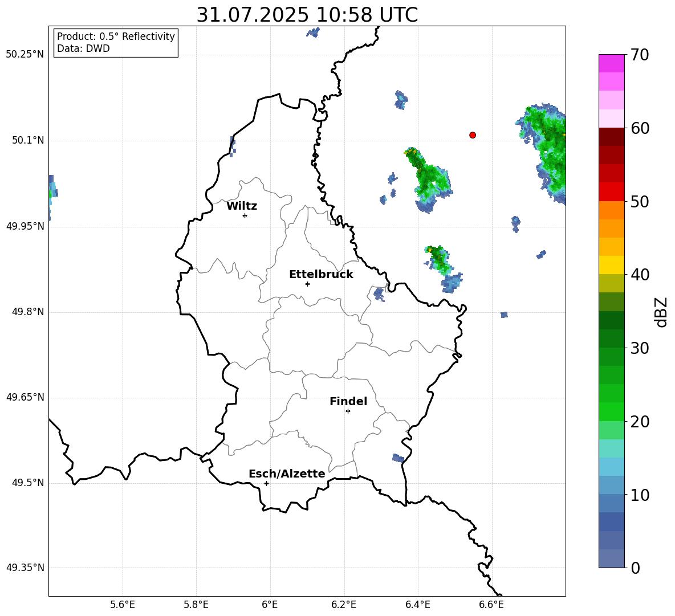The image size is (675, 616).
Task: Click the 20 colorbar tick label
Action: pyautogui.click(x=640, y=422)
